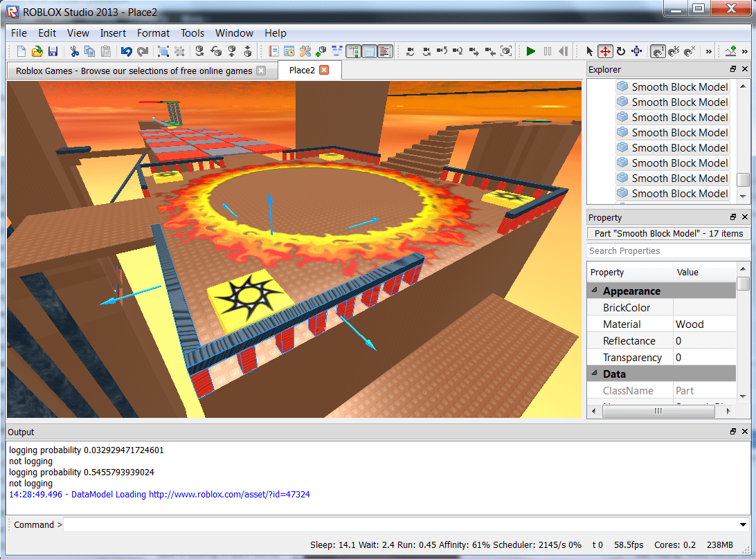Image resolution: width=756 pixels, height=559 pixels.
Task: Change the BrickColor property value
Action: tap(704, 307)
